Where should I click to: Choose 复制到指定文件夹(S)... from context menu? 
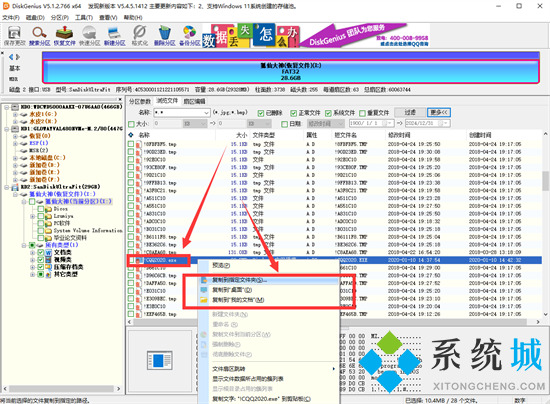(269, 280)
